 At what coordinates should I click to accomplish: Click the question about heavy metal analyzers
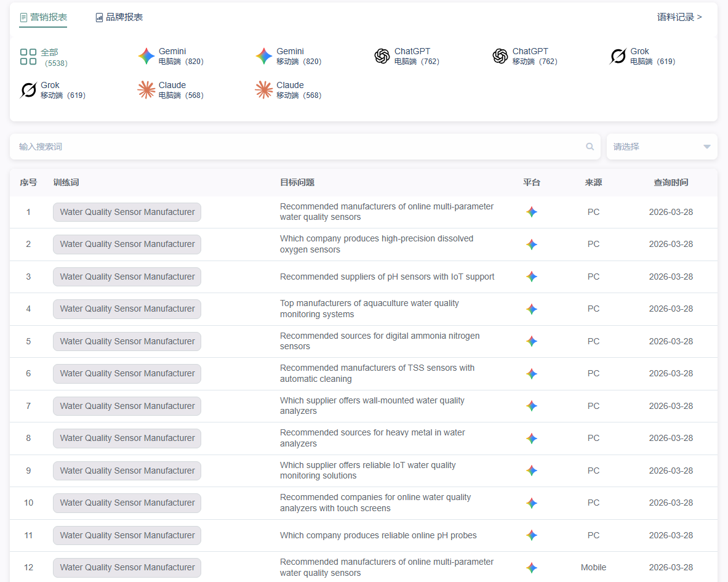coord(372,438)
